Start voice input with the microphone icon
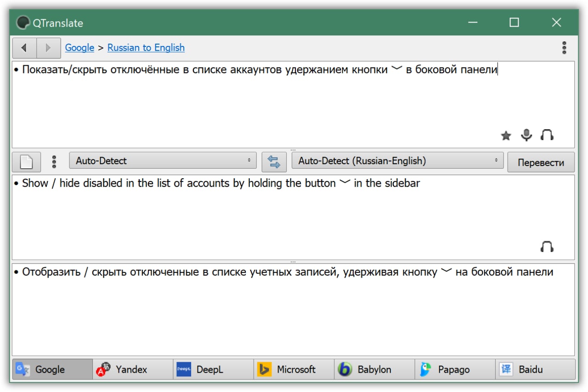 (526, 135)
